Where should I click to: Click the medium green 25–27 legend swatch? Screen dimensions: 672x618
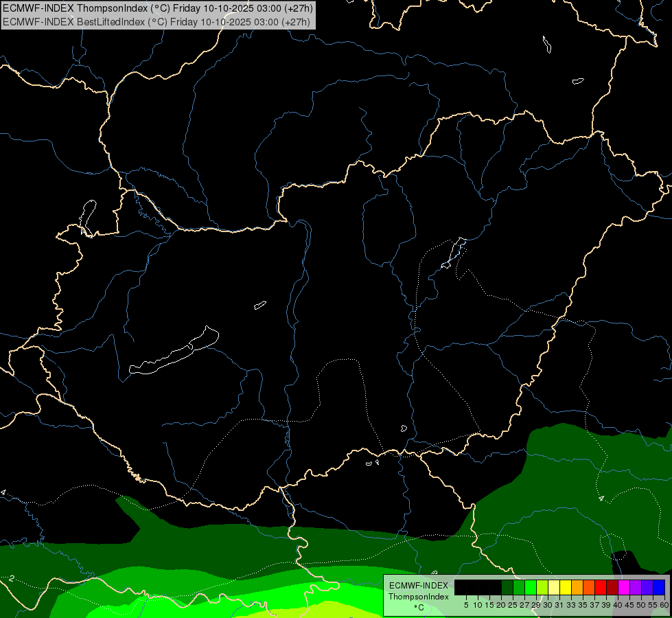519,588
